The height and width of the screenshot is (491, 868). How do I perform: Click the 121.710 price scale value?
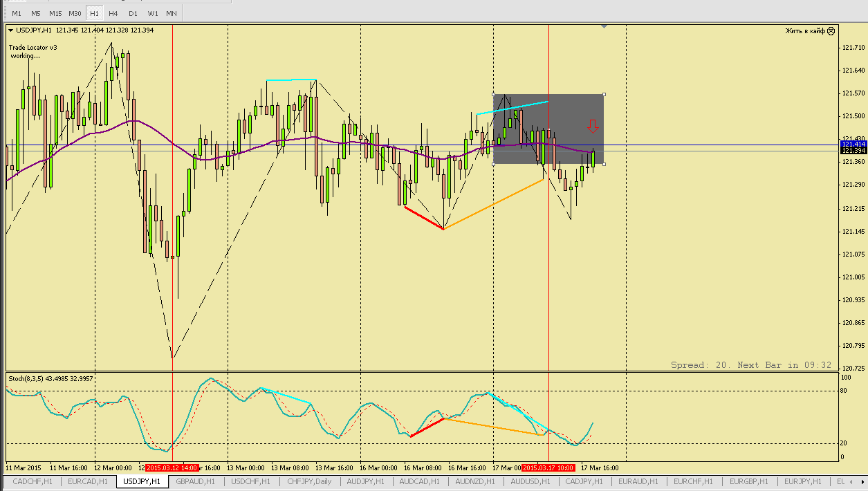coord(853,48)
